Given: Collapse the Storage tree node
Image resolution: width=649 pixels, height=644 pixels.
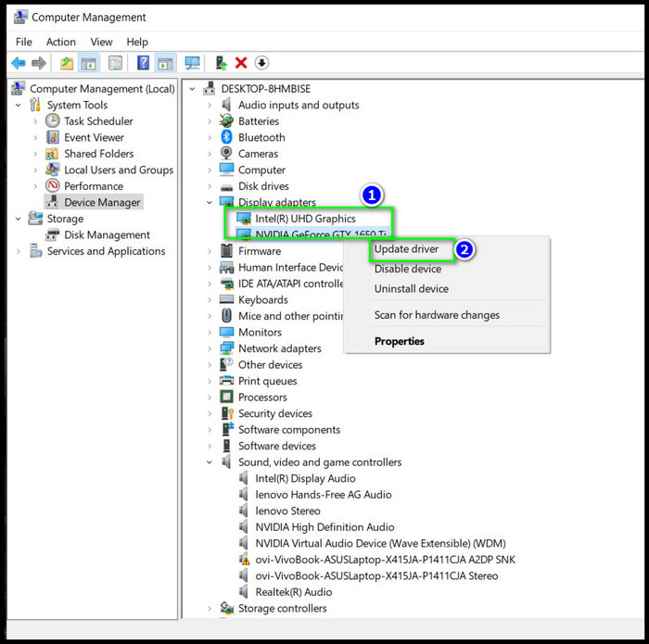Looking at the screenshot, I should pos(19,219).
